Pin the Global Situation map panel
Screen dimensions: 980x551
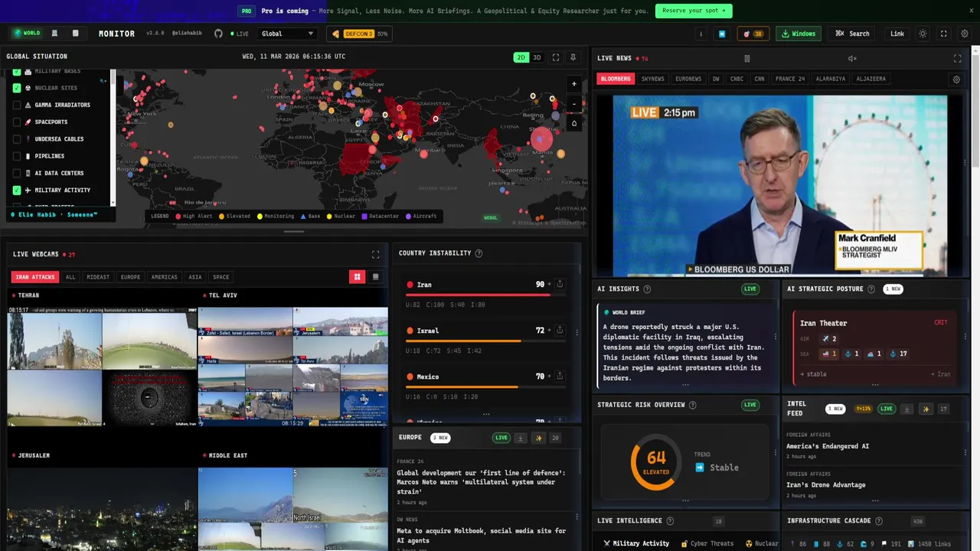point(573,57)
